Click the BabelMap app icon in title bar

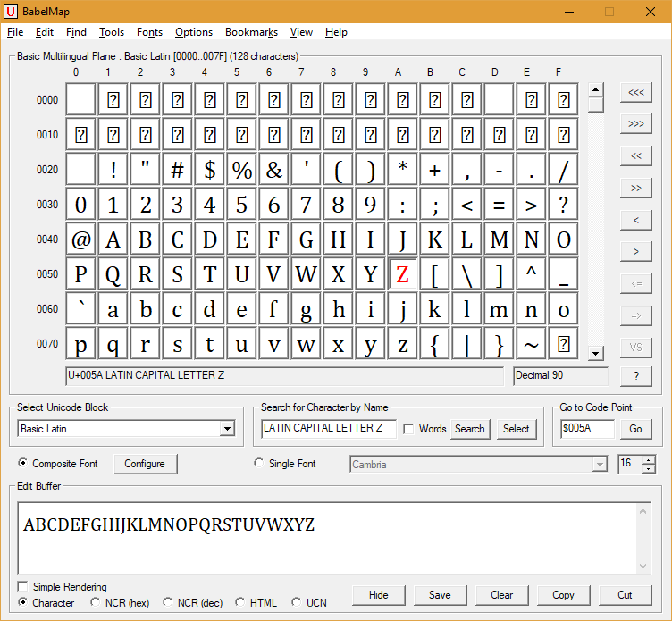[11, 12]
